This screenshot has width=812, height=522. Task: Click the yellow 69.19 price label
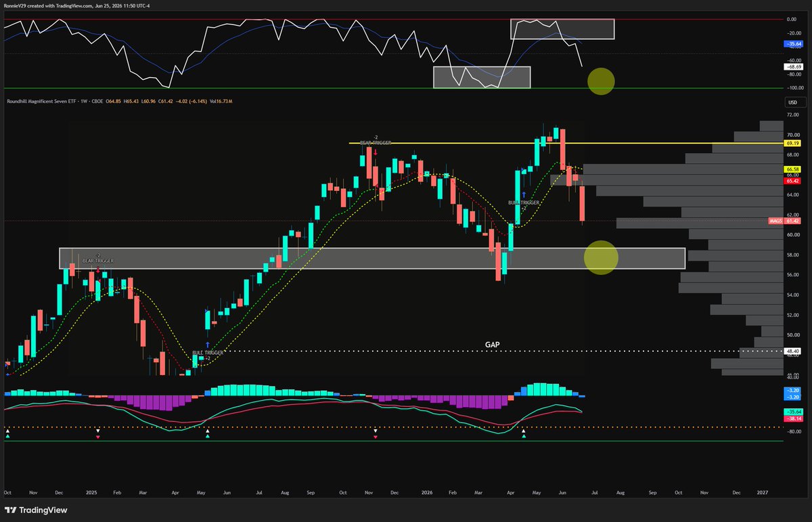click(x=792, y=144)
